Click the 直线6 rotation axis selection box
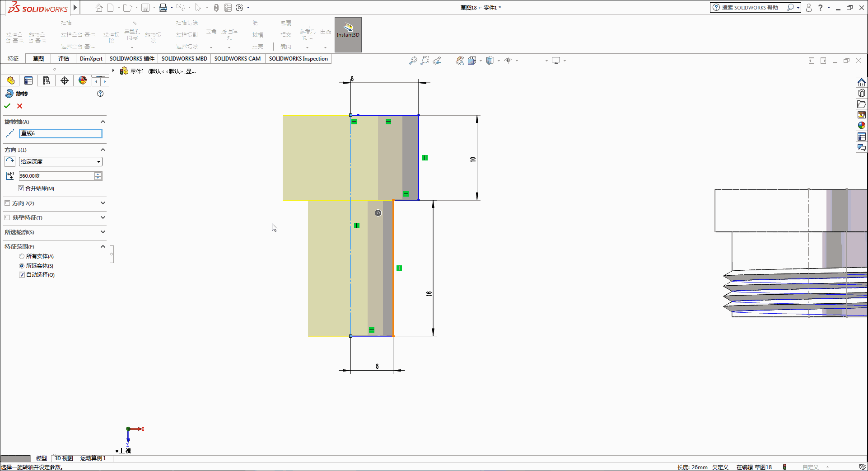The width and height of the screenshot is (868, 471). click(x=61, y=133)
